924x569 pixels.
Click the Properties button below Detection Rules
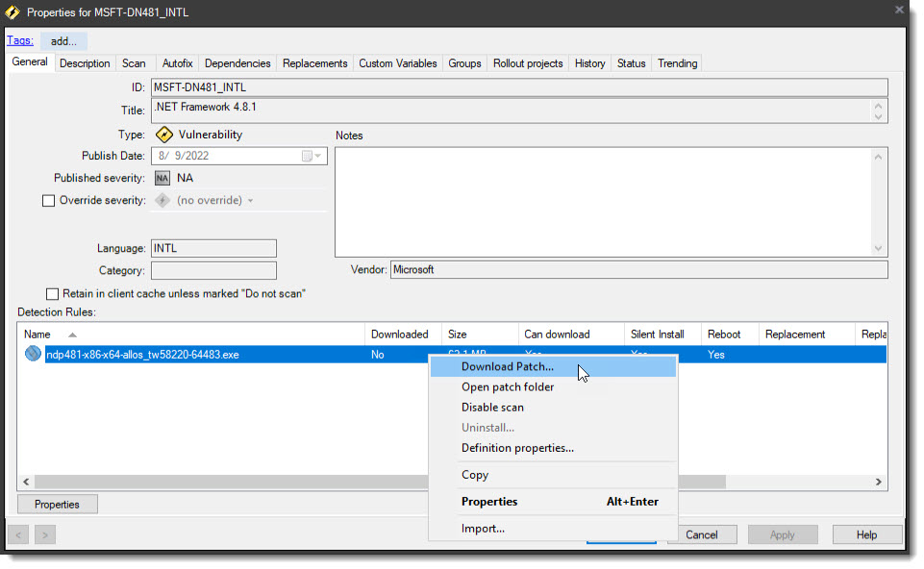(x=57, y=504)
